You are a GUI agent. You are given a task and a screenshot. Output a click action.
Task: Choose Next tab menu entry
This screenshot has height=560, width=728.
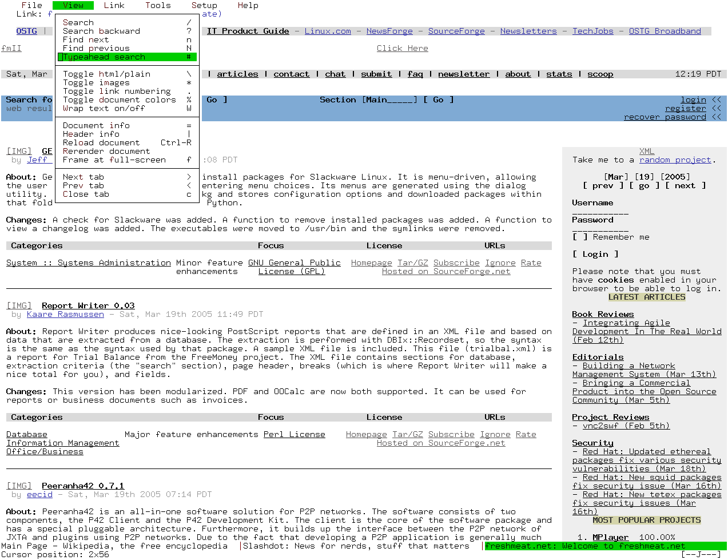pyautogui.click(x=127, y=177)
